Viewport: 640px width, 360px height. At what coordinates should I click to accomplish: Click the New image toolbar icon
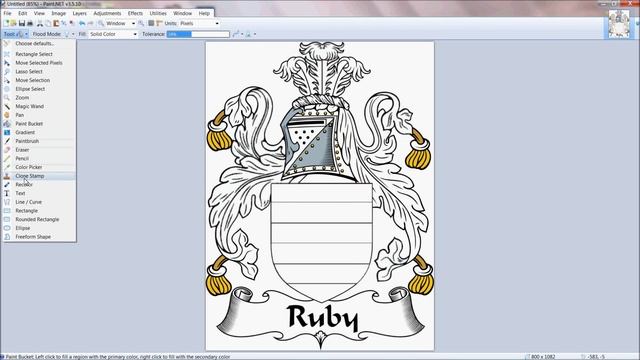[6, 23]
